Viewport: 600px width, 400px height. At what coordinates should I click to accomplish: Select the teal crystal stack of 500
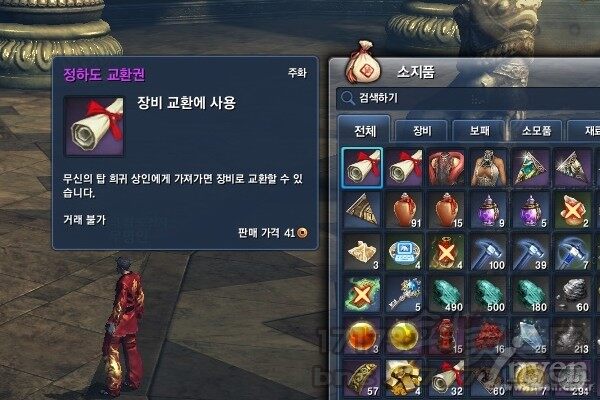(489, 294)
